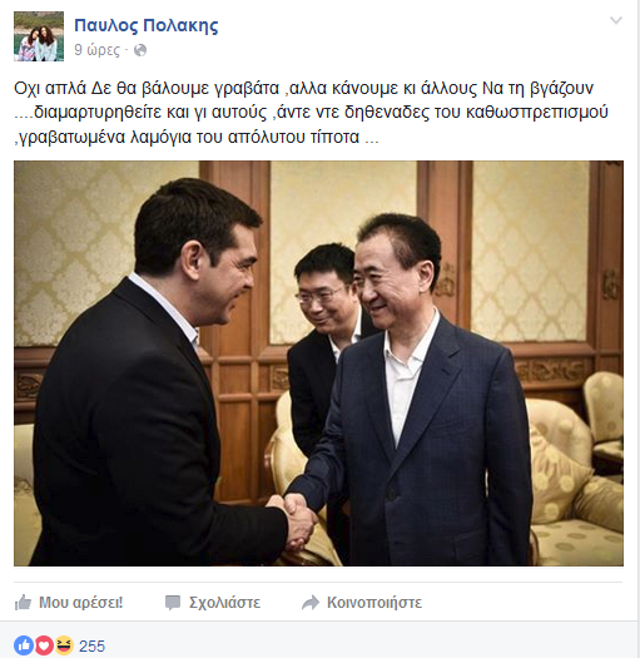Screen dimensions: 640x658
Task: Click the '9 ώρες' post timestamp
Action: [97, 50]
